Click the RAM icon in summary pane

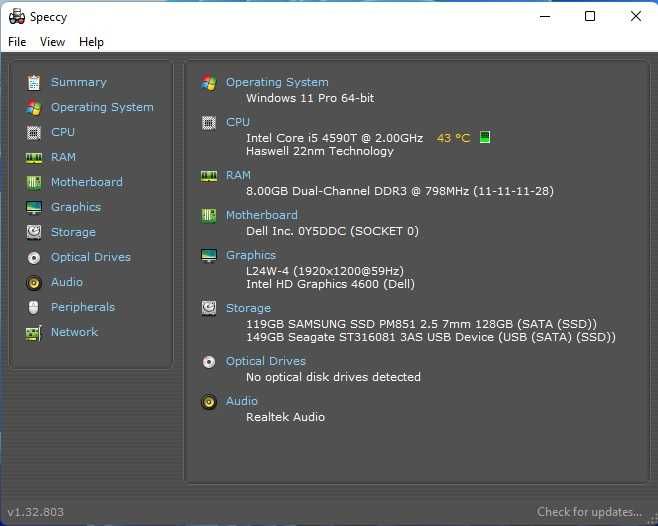(209, 175)
